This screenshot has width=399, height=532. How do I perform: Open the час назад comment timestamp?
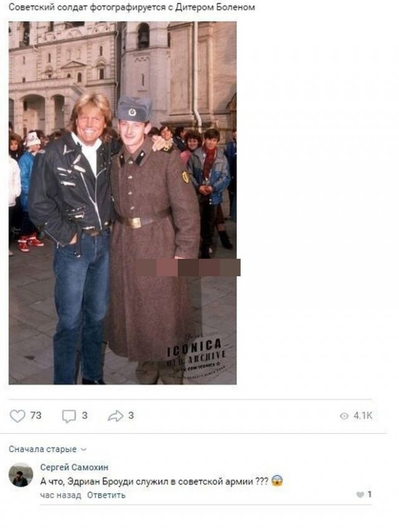click(60, 495)
